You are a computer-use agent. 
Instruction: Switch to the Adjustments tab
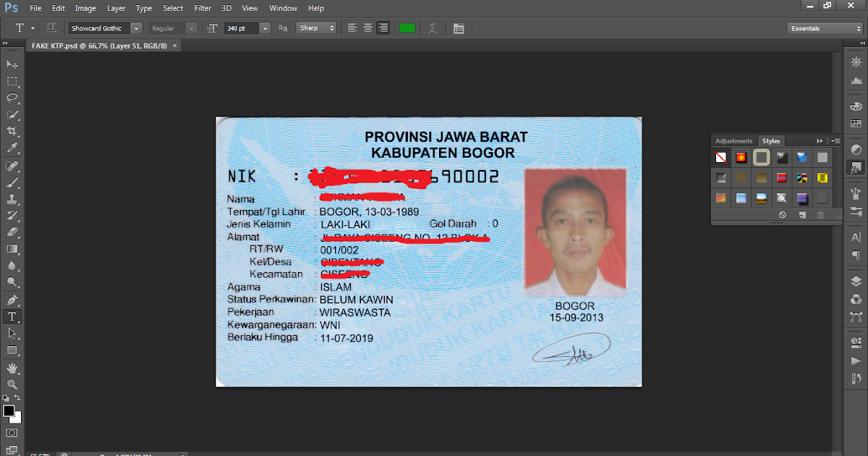tap(734, 141)
